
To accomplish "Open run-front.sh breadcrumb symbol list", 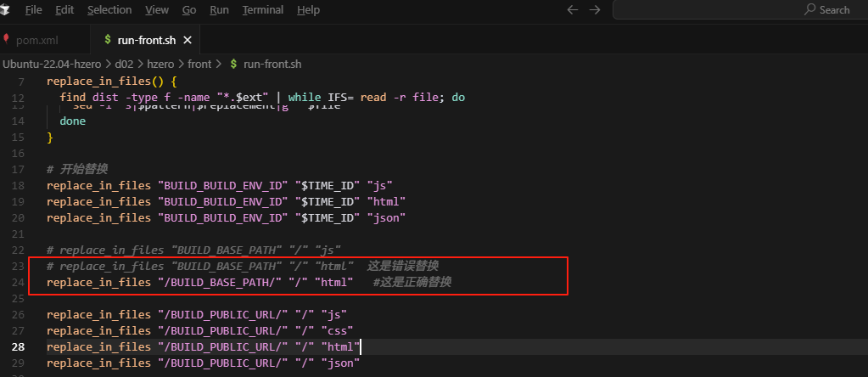I will tap(272, 64).
